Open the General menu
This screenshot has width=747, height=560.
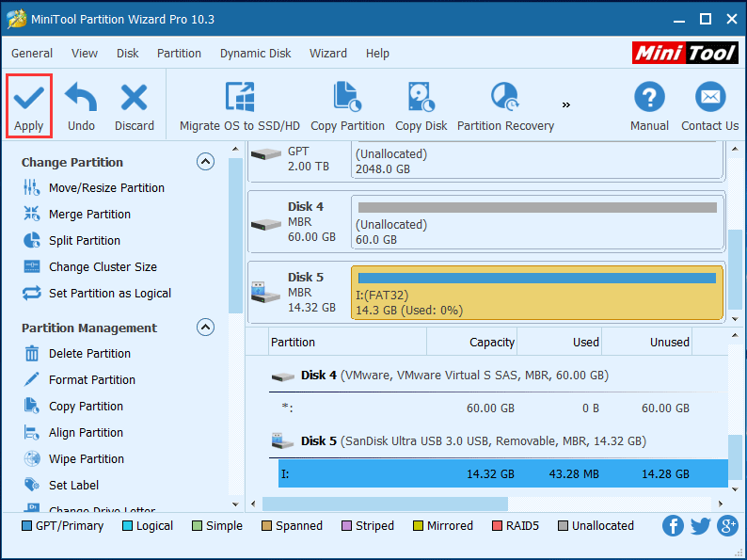[32, 53]
